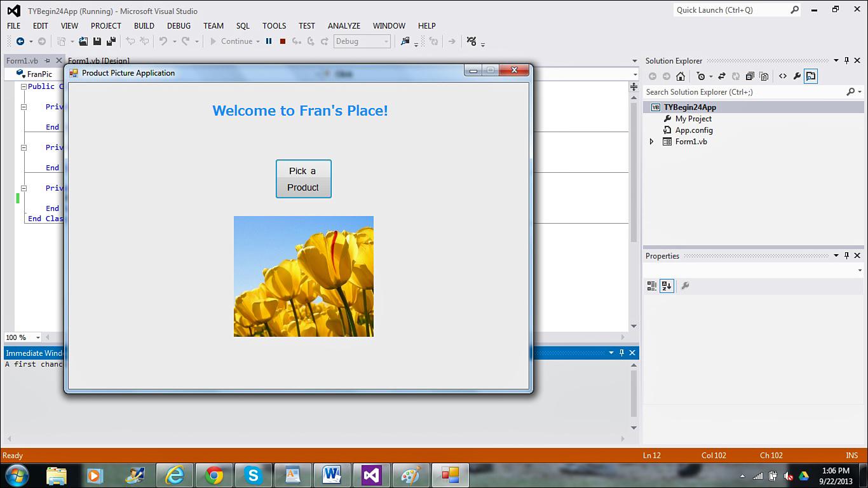Select My Project in Solution Explorer

click(693, 119)
